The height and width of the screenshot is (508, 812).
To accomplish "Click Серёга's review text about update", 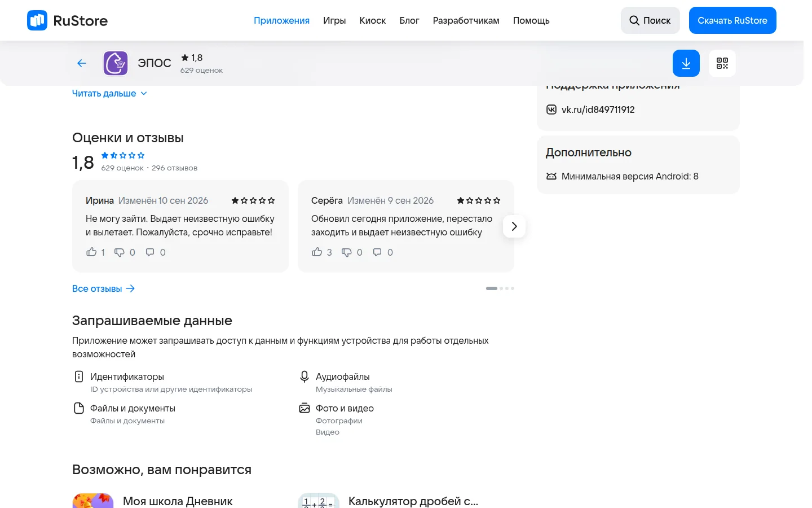I will [x=401, y=225].
